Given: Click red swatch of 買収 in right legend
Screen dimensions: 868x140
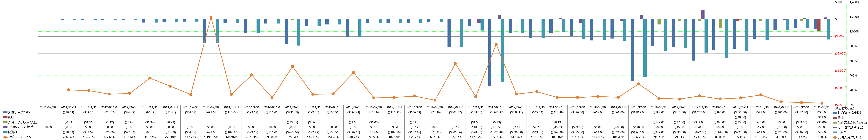Looking at the screenshot, I should click(835, 117).
